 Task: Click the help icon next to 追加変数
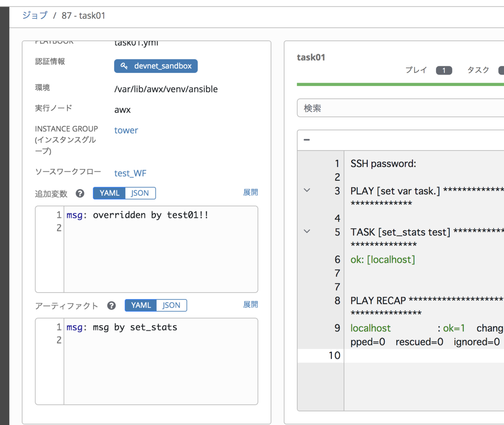point(80,193)
